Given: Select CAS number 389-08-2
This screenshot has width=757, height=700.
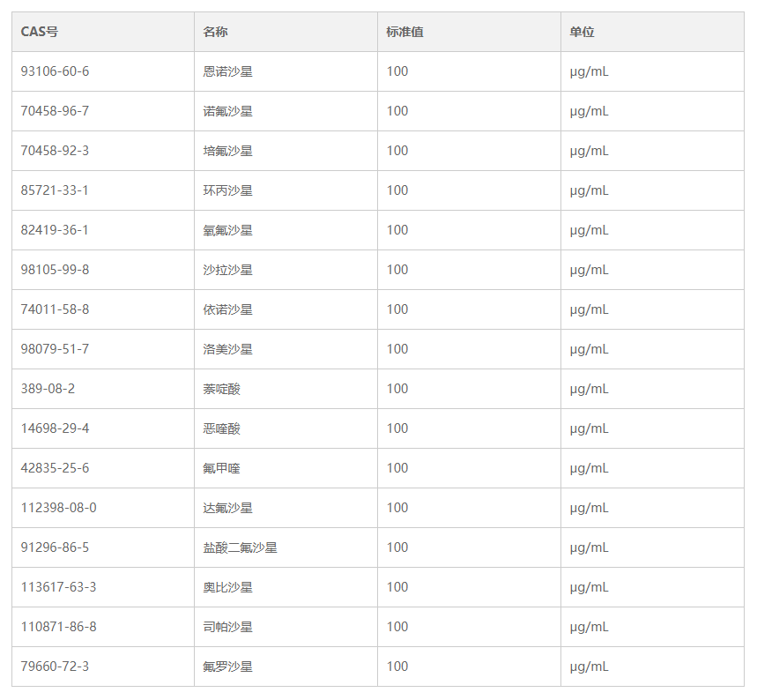Looking at the screenshot, I should pyautogui.click(x=48, y=389).
